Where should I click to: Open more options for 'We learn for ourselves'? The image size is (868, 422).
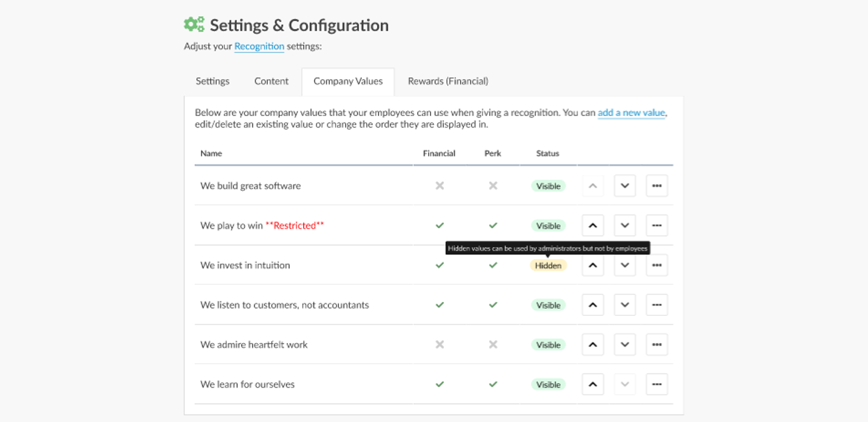tap(656, 385)
